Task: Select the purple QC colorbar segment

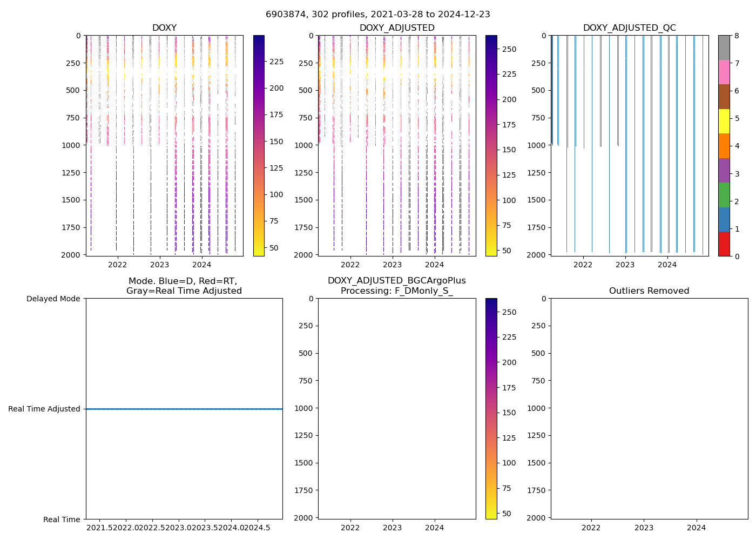Action: (724, 170)
